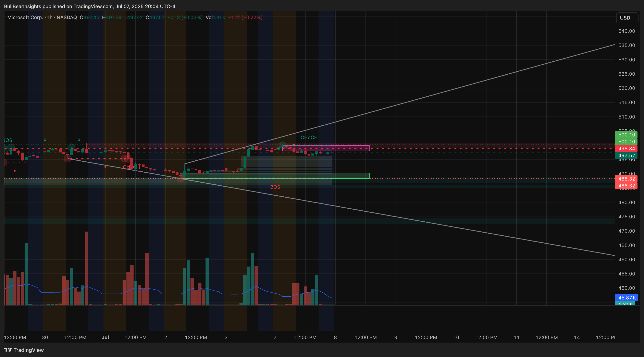Click the 9 date label on time axis
The height and width of the screenshot is (357, 644).
pyautogui.click(x=396, y=337)
